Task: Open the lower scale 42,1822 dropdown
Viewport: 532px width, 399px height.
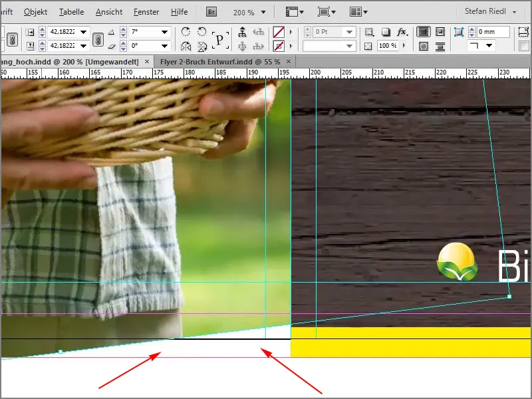Action: pos(83,45)
